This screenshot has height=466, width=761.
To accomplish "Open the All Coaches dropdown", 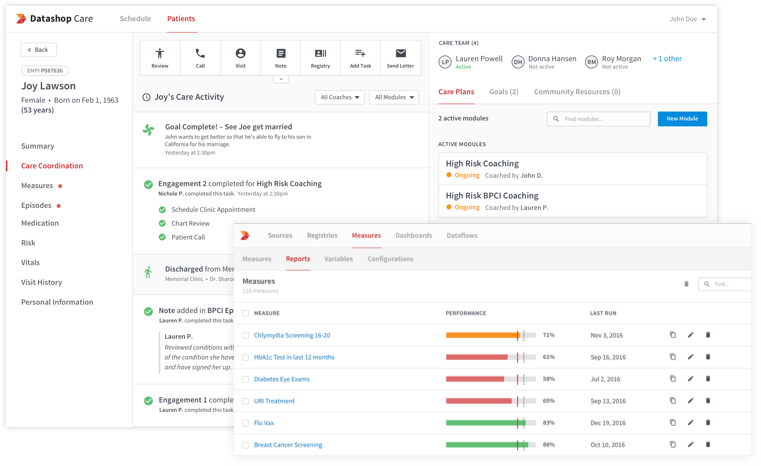I will [x=340, y=97].
